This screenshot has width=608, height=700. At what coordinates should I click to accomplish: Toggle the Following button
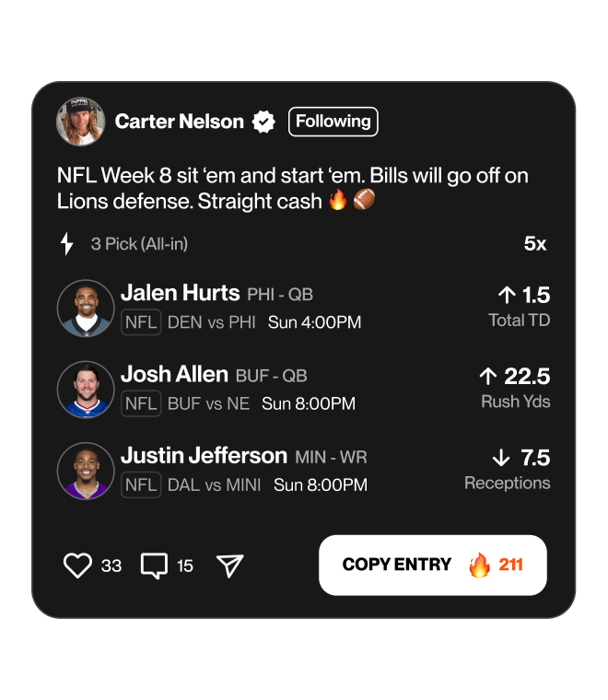333,122
